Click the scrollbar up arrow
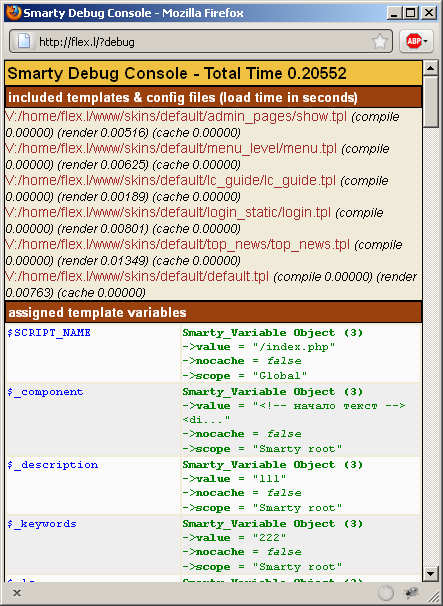The width and height of the screenshot is (443, 606). 430,68
